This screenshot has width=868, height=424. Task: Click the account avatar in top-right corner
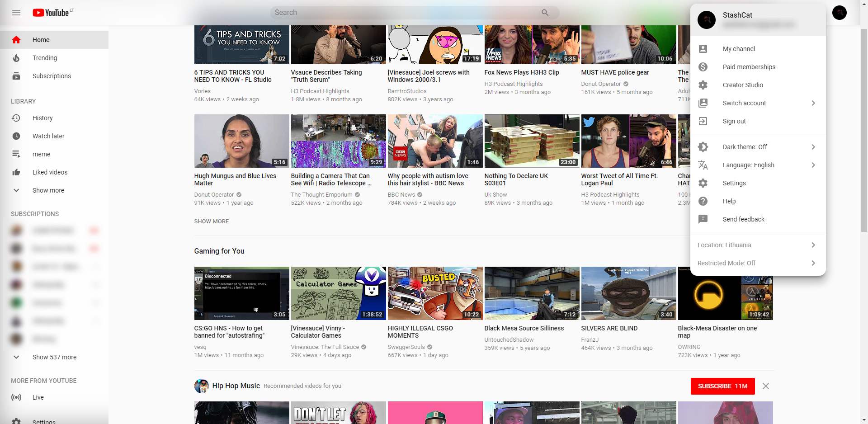[x=840, y=13]
